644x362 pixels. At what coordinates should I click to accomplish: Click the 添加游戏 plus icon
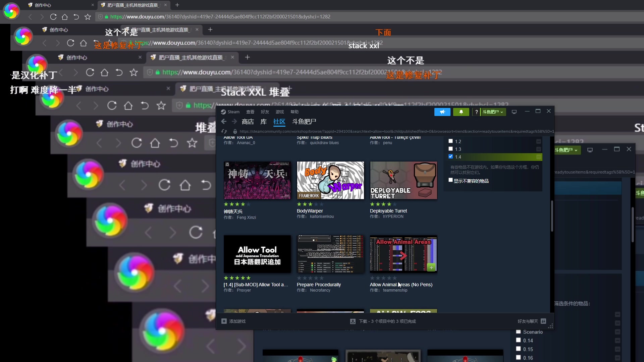tap(224, 321)
